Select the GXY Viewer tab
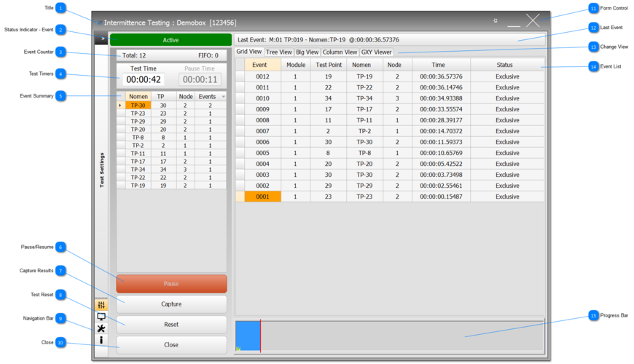Screen dimensions: 634x364 [377, 52]
